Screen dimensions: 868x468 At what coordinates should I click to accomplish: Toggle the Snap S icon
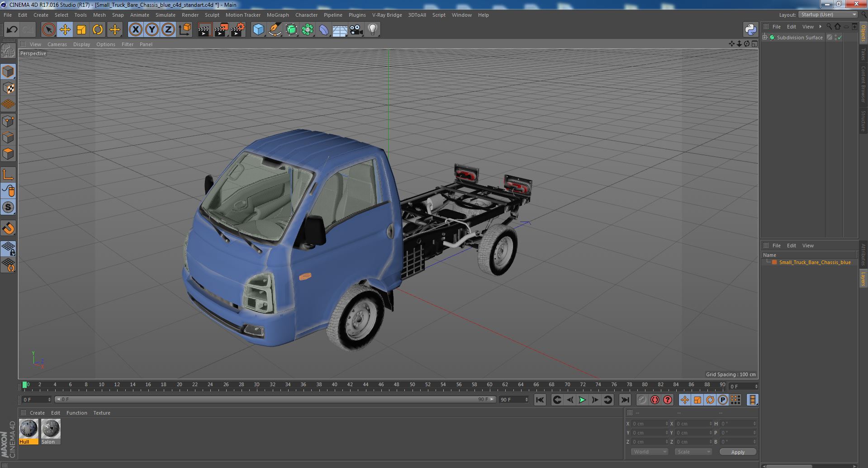tap(8, 208)
